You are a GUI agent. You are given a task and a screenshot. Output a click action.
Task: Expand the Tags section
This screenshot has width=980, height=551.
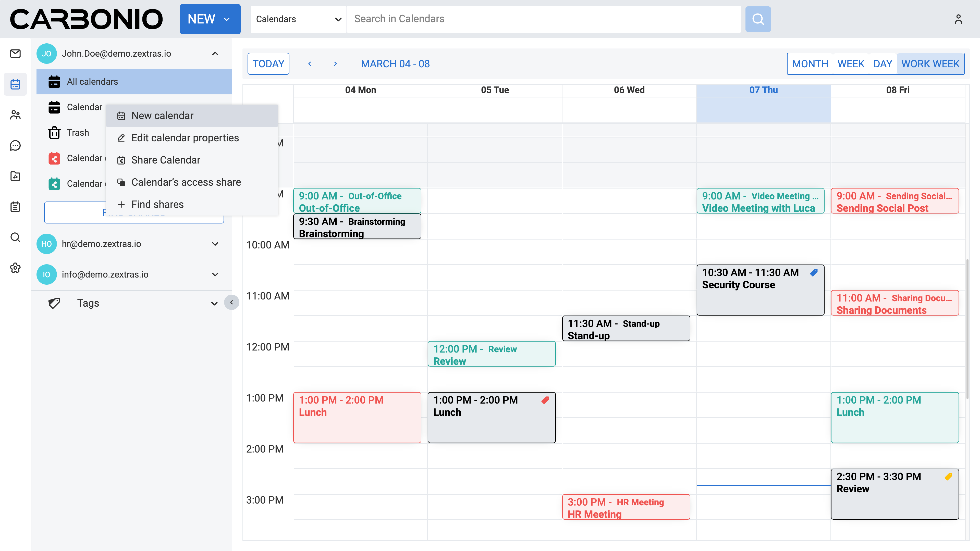214,303
